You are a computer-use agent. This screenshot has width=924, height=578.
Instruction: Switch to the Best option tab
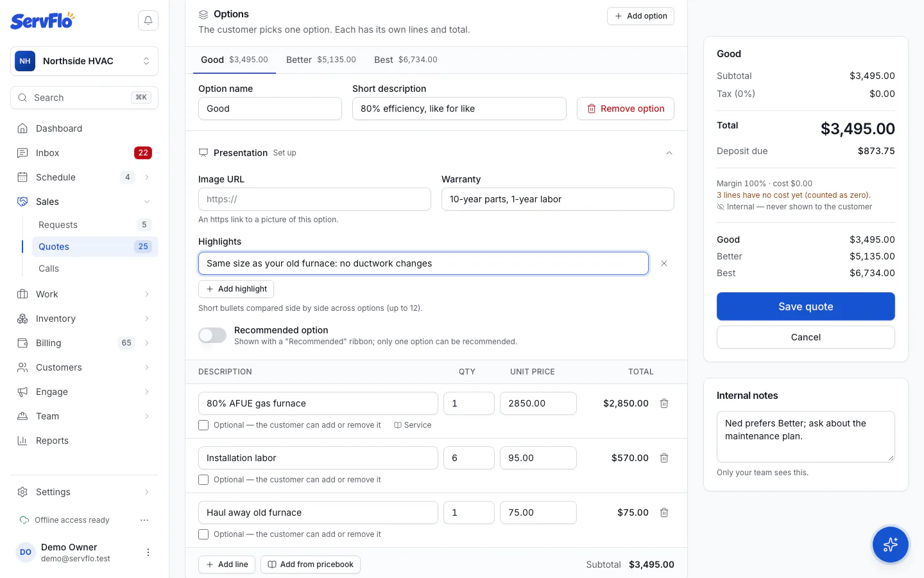(x=406, y=60)
